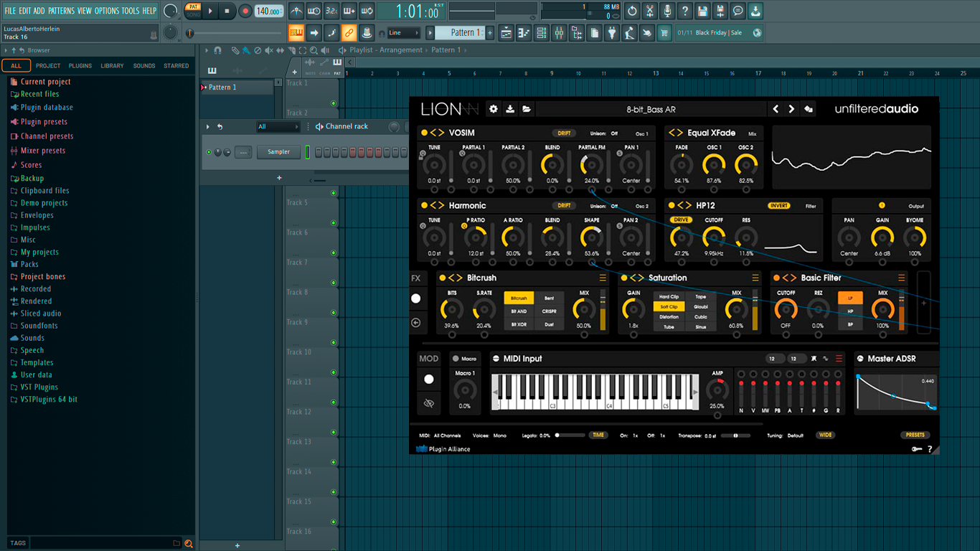
Task: Open Channel rack All filter dropdown
Action: point(278,126)
